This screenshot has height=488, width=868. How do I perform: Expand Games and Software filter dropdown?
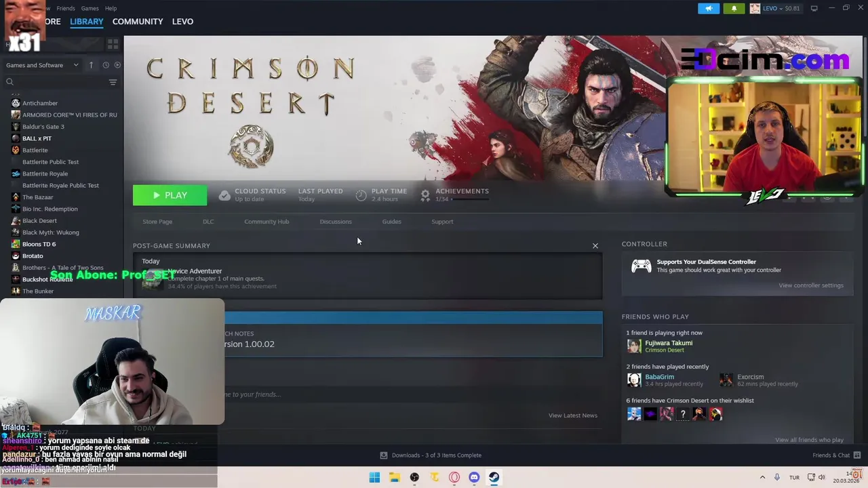point(42,65)
